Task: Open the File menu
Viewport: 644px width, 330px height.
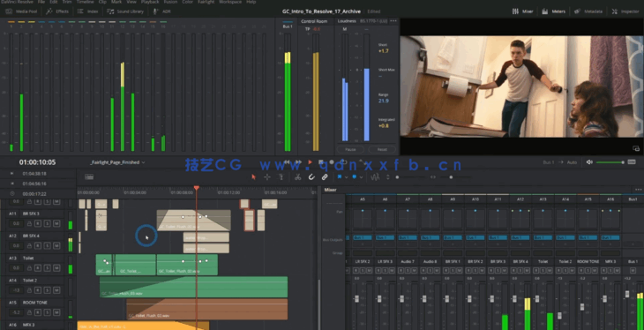Action: pos(41,2)
